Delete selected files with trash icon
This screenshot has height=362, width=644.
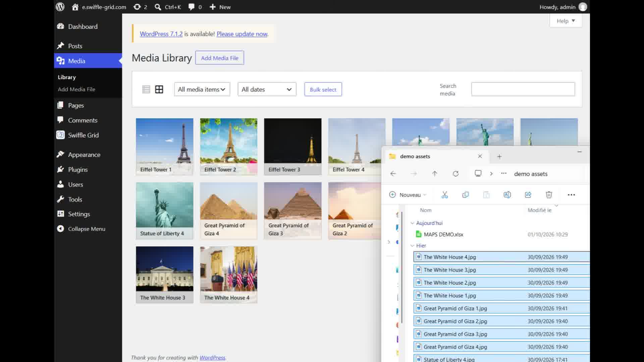pyautogui.click(x=549, y=195)
